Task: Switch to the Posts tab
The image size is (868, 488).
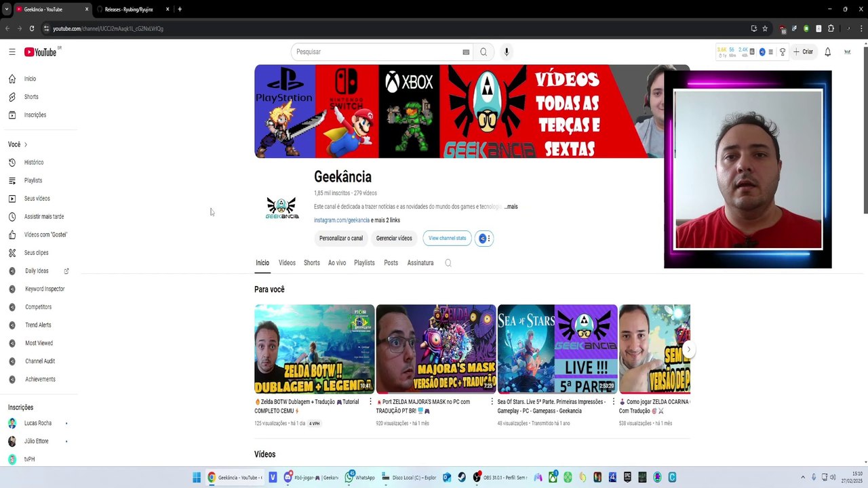Action: 391,263
